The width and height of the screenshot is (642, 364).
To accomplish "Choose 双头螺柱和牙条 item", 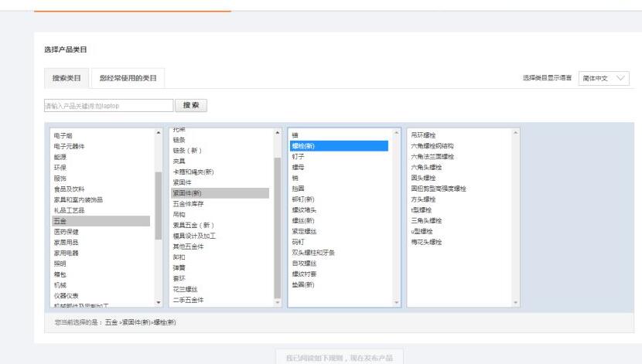I will point(313,253).
